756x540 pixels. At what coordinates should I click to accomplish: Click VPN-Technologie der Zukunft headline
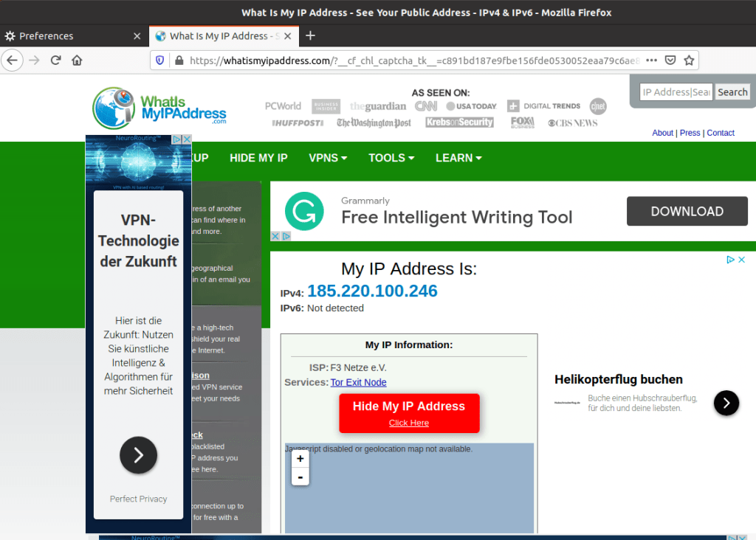coord(138,240)
